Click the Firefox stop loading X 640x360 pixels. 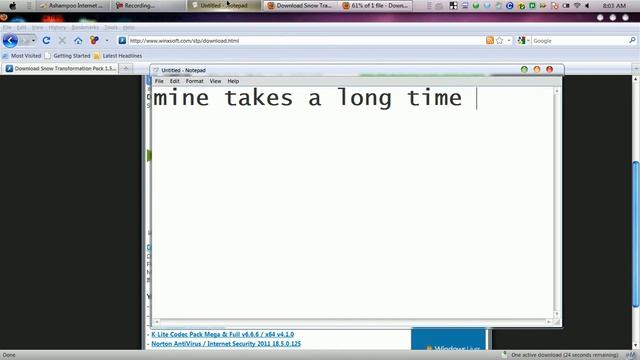tap(62, 40)
